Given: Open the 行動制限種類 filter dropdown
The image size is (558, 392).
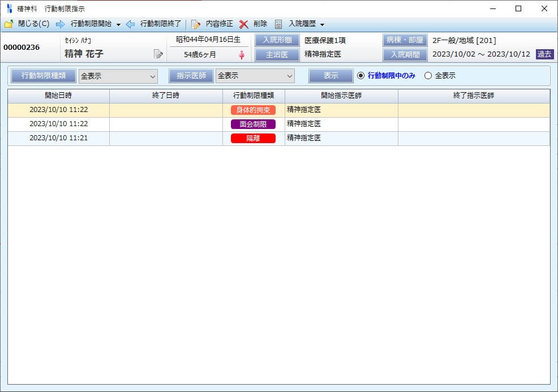Looking at the screenshot, I should tap(118, 76).
